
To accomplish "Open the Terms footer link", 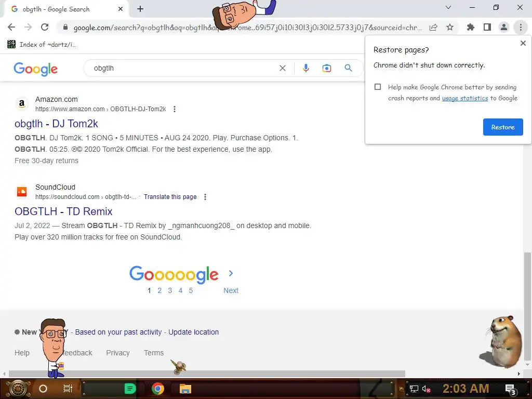I will [x=154, y=353].
